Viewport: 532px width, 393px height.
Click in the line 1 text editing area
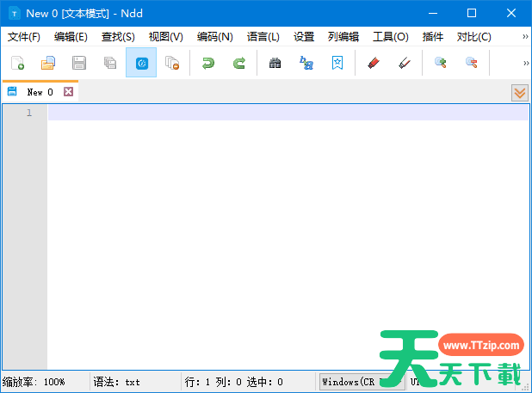[284, 113]
